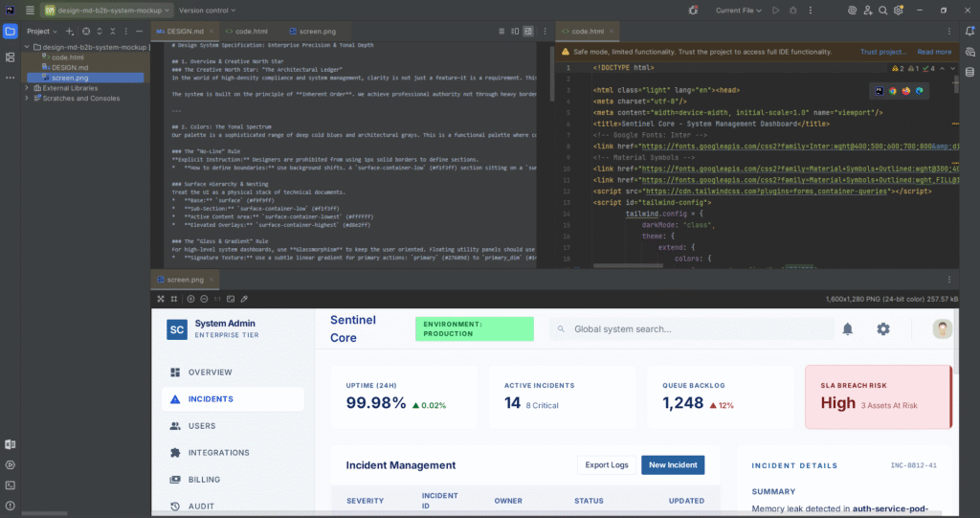Click the Trust project link

pyautogui.click(x=882, y=52)
